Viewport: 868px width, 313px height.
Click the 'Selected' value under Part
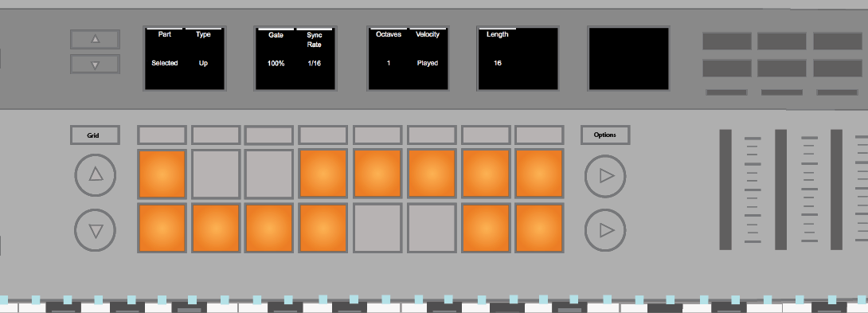164,63
